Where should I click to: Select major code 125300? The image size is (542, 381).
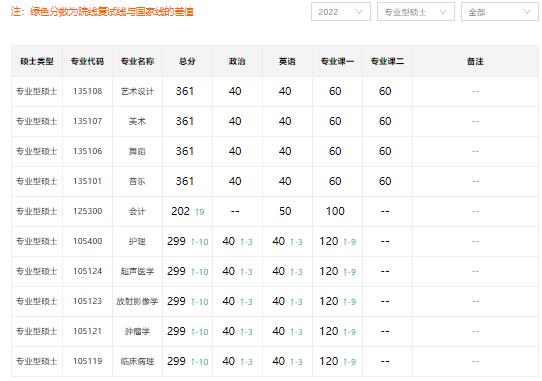(x=87, y=211)
